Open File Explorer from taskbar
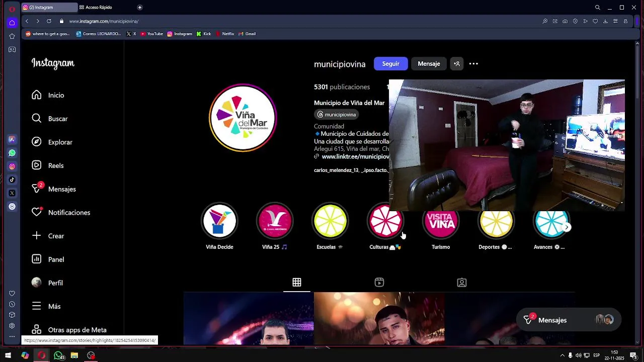 [x=74, y=355]
